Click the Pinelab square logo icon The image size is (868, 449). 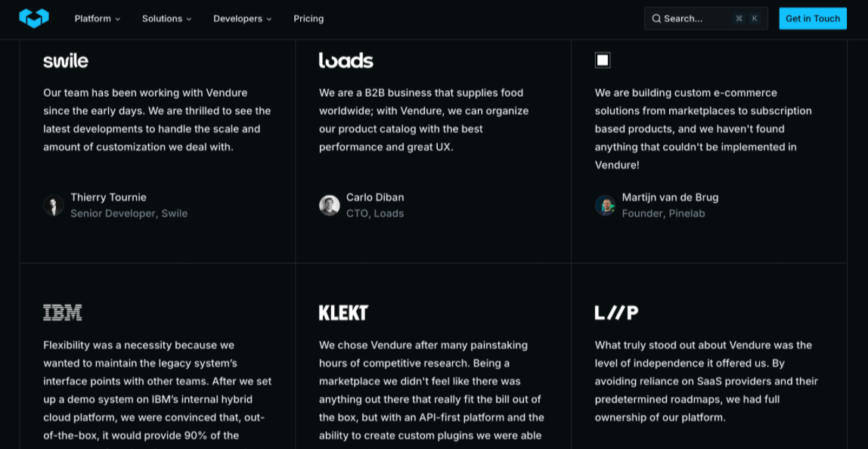(603, 60)
